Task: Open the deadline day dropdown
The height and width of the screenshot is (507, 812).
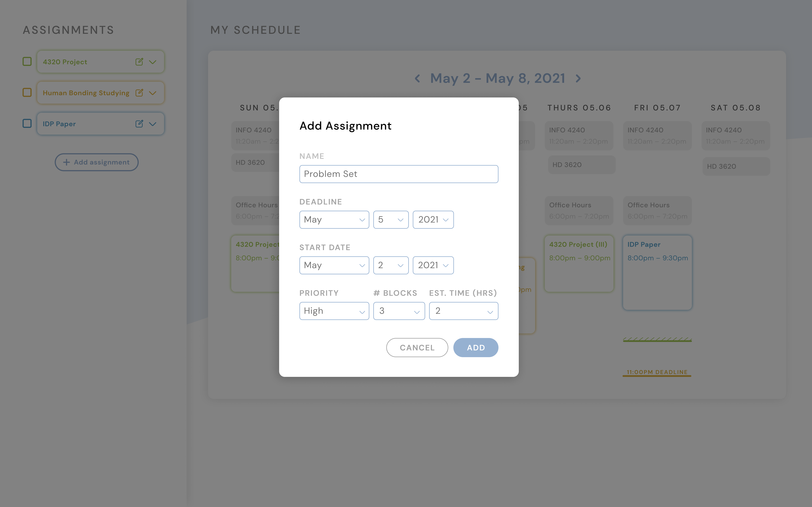Action: (x=391, y=220)
